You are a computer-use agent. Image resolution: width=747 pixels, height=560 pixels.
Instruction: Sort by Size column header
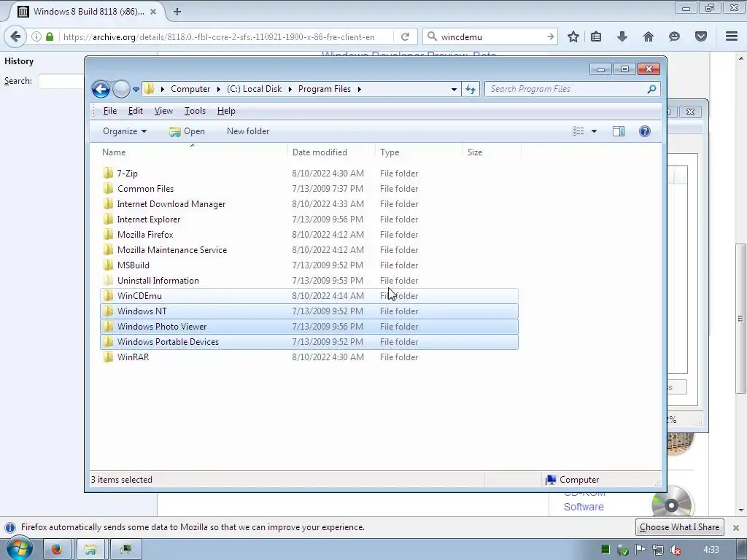[x=491, y=152]
